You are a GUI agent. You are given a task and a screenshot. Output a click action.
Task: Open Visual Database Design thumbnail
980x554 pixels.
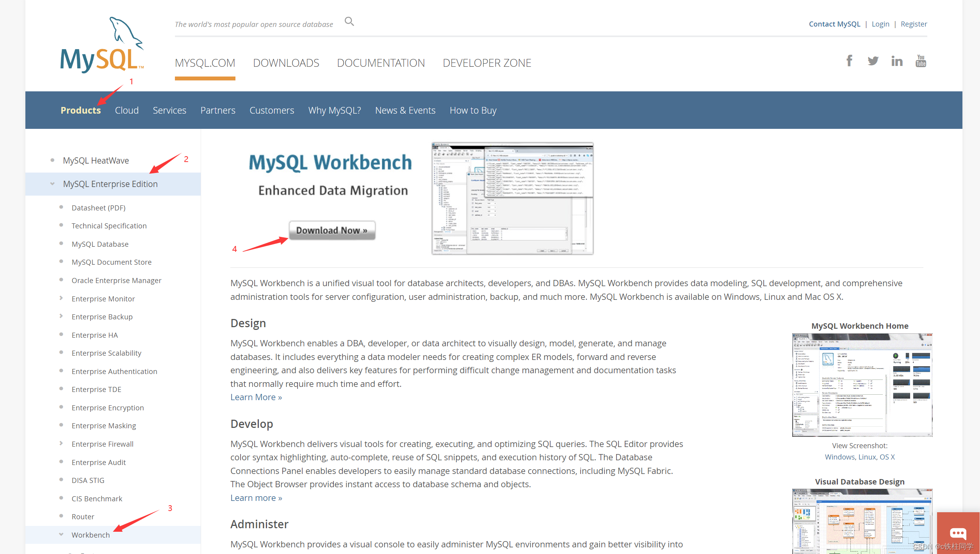click(x=862, y=521)
